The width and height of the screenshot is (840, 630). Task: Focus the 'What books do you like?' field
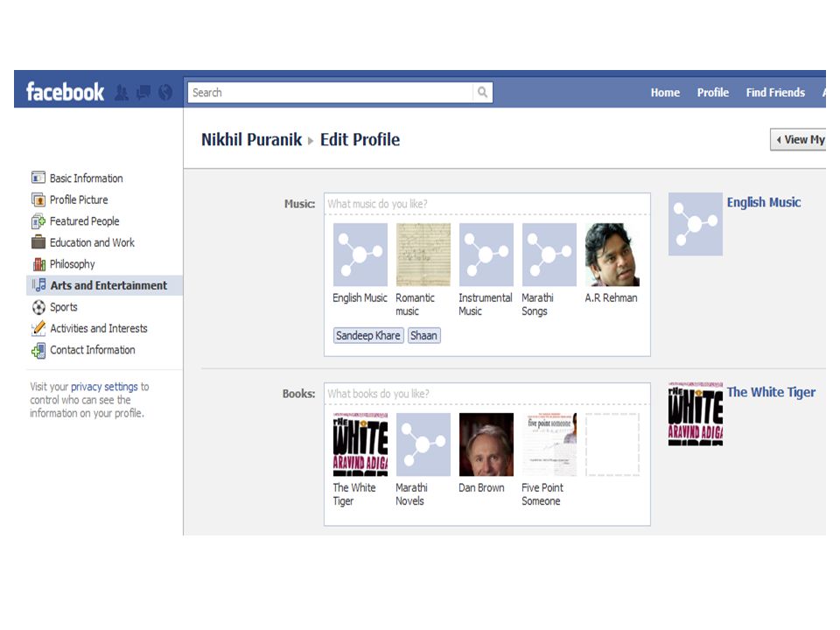487,393
